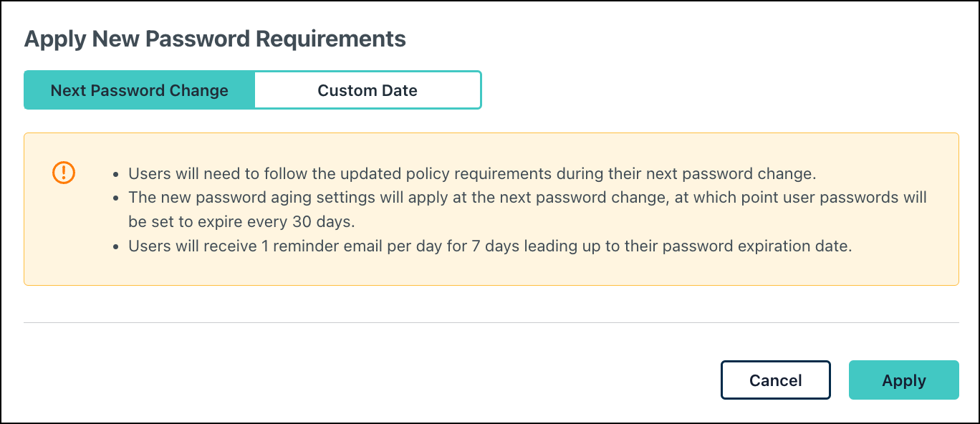Click the outlined Cancel button
The image size is (980, 424).
pyautogui.click(x=775, y=380)
